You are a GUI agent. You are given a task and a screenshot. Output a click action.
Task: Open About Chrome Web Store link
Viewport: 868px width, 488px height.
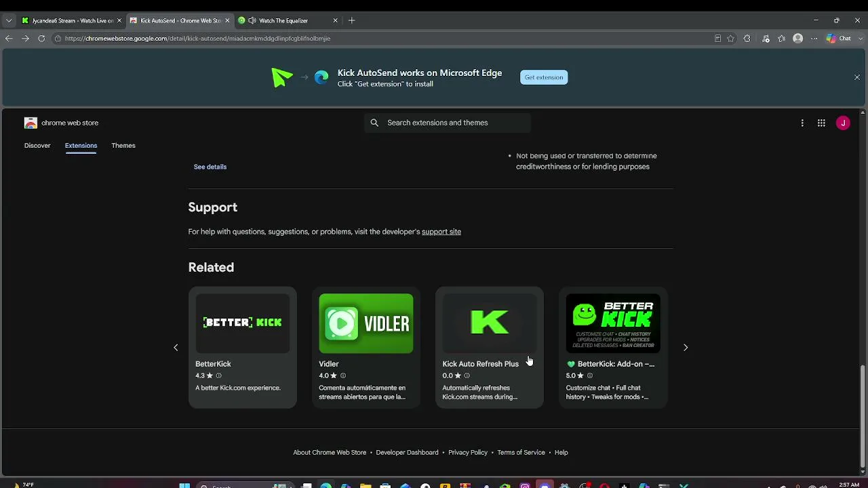tap(330, 453)
